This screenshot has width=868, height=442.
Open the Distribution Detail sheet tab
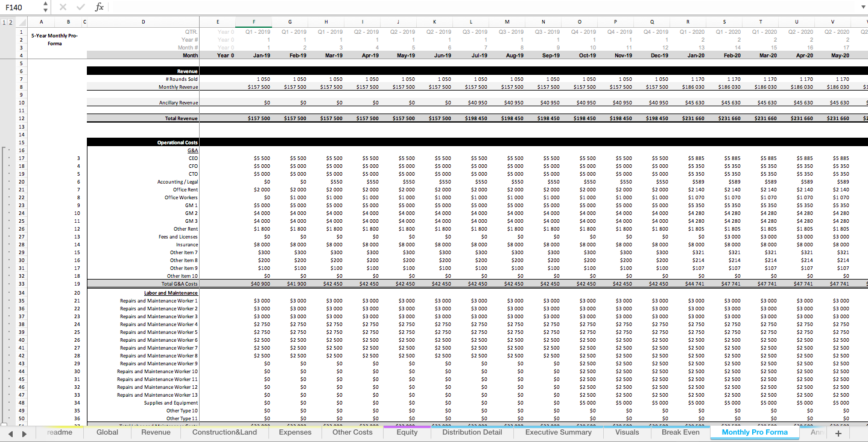pyautogui.click(x=472, y=432)
